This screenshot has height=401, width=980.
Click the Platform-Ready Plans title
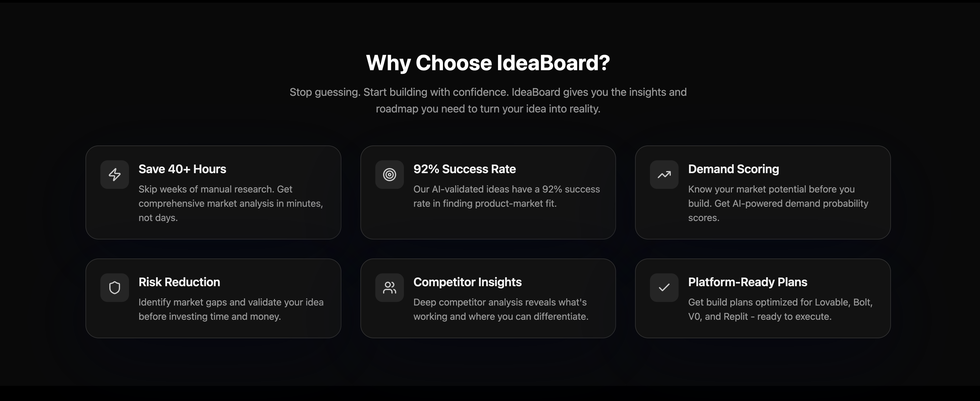click(748, 282)
